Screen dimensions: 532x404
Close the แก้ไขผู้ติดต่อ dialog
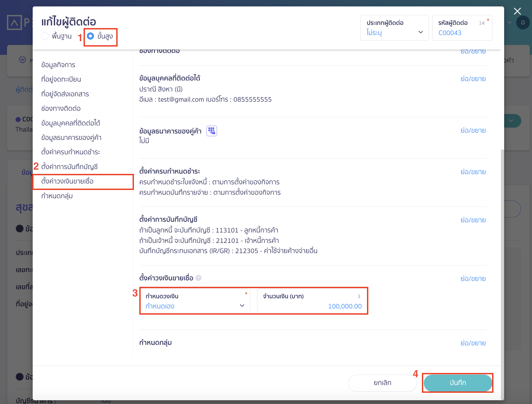click(x=517, y=11)
